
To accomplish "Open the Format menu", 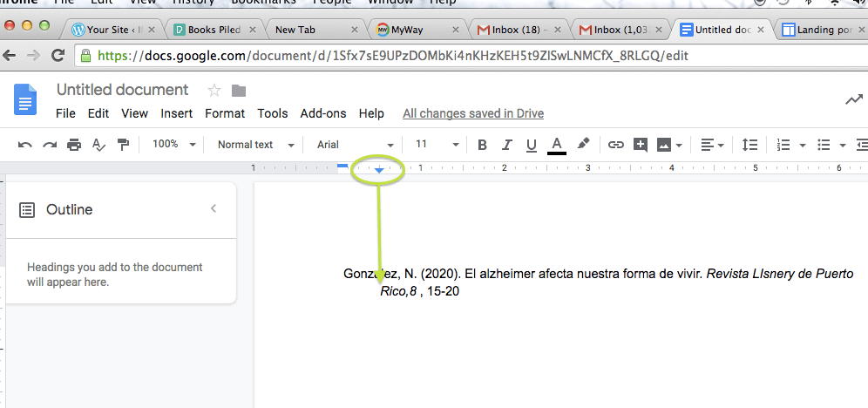I will 225,113.
